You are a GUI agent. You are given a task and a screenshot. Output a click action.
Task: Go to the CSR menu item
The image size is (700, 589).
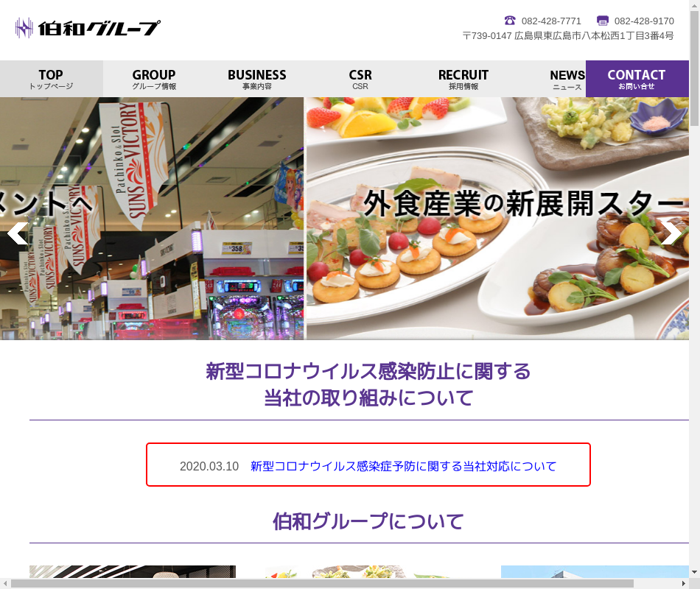(x=360, y=79)
